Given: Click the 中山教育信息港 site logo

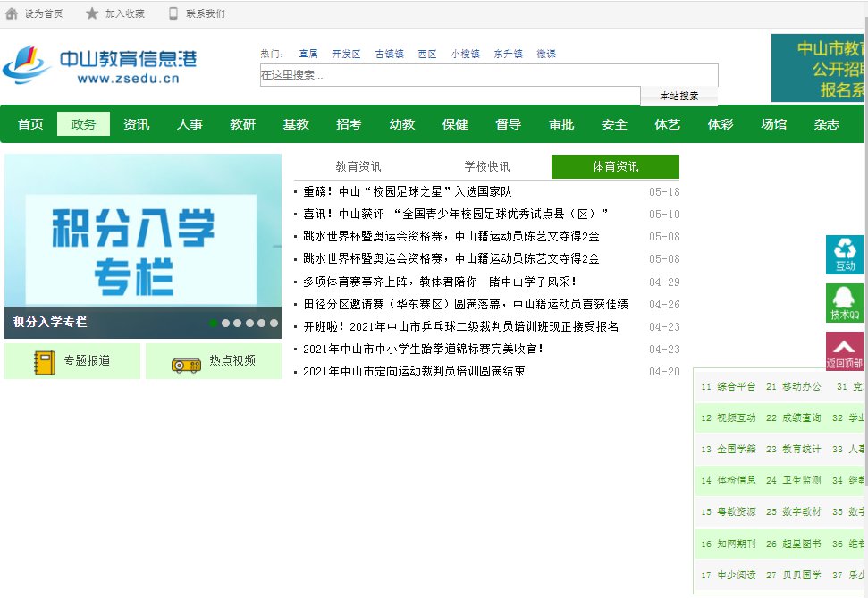Looking at the screenshot, I should click(x=100, y=66).
